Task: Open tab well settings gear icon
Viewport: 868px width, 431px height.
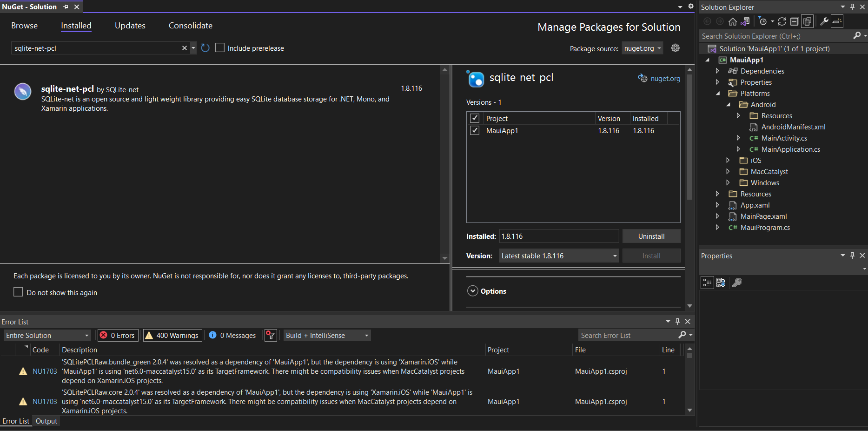Action: pos(691,7)
